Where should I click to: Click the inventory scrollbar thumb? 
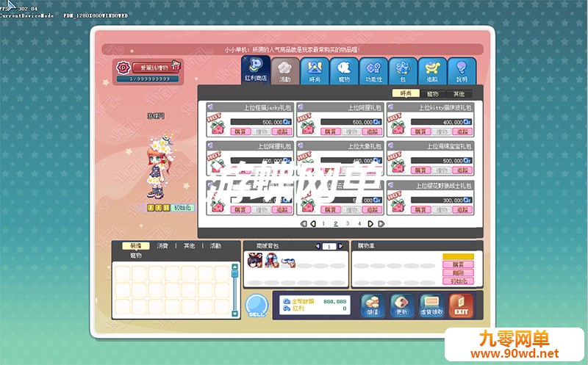234,273
